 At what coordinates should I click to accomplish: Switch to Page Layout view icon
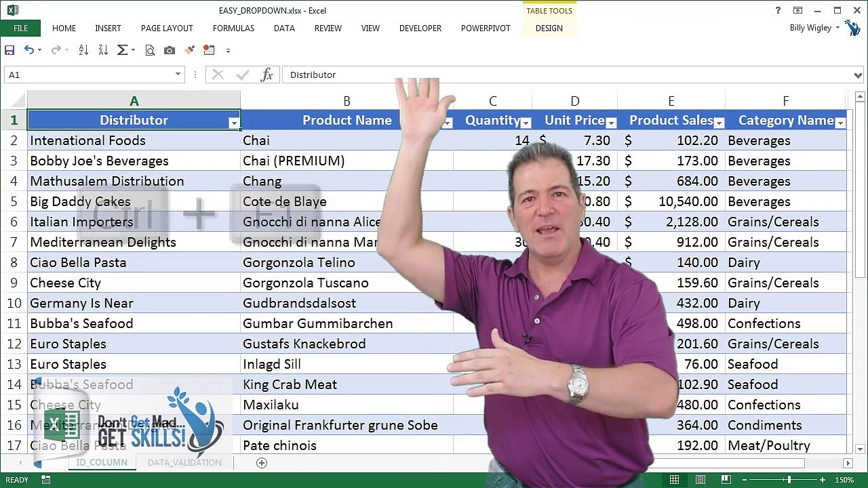point(701,480)
